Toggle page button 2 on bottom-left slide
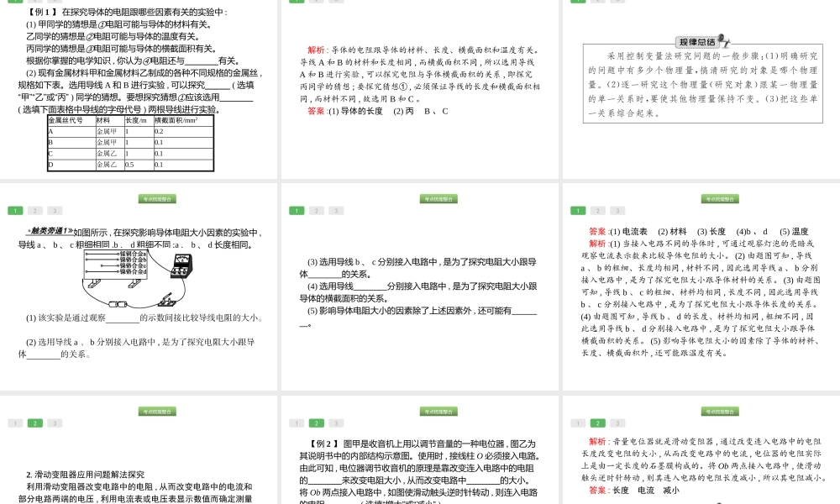The height and width of the screenshot is (504, 840). coord(35,423)
